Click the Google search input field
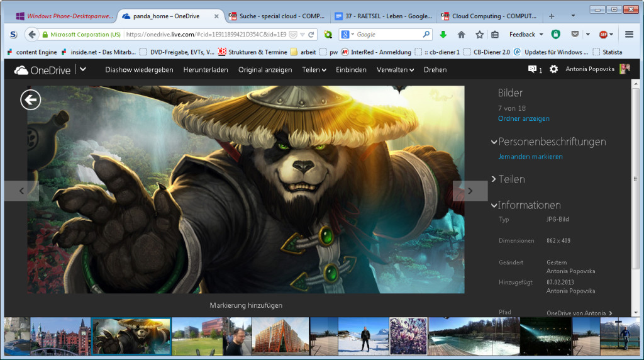 click(x=388, y=35)
